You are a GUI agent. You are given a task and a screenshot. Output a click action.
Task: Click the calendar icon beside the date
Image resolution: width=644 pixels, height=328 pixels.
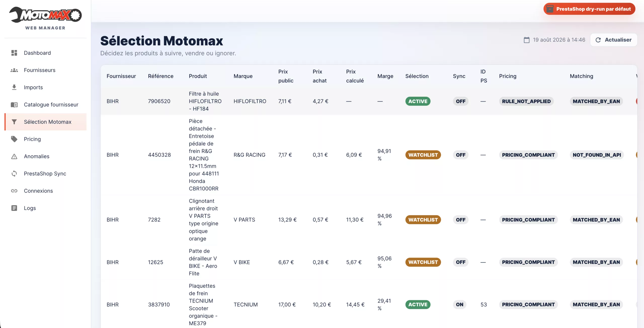[x=527, y=40]
